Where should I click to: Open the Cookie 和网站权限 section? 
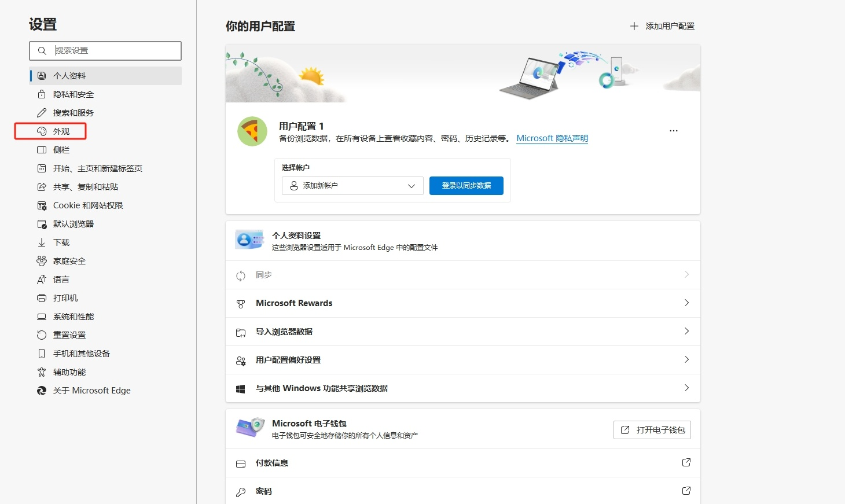click(x=105, y=205)
